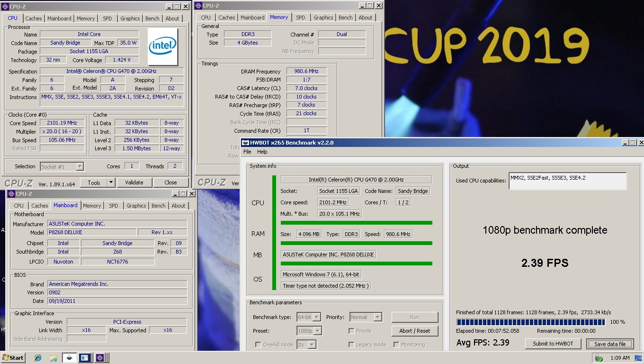This screenshot has width=644, height=364.
Task: Click the Save data file button
Action: click(610, 344)
